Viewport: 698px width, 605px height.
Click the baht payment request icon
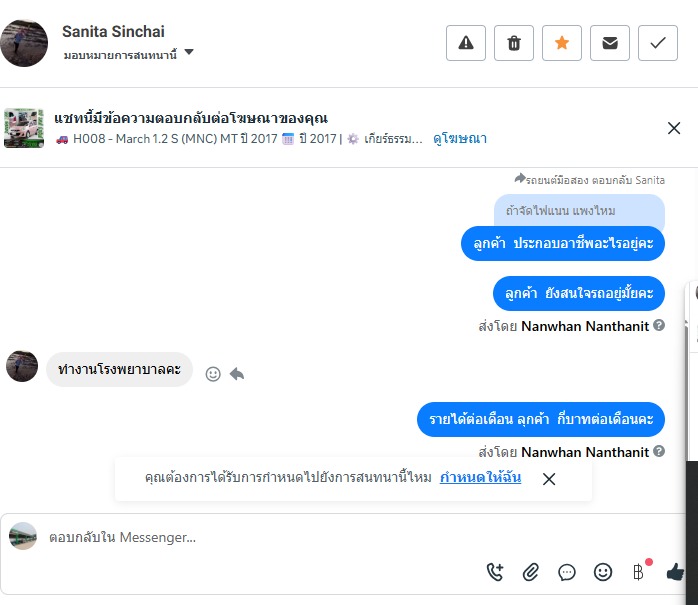tap(638, 572)
